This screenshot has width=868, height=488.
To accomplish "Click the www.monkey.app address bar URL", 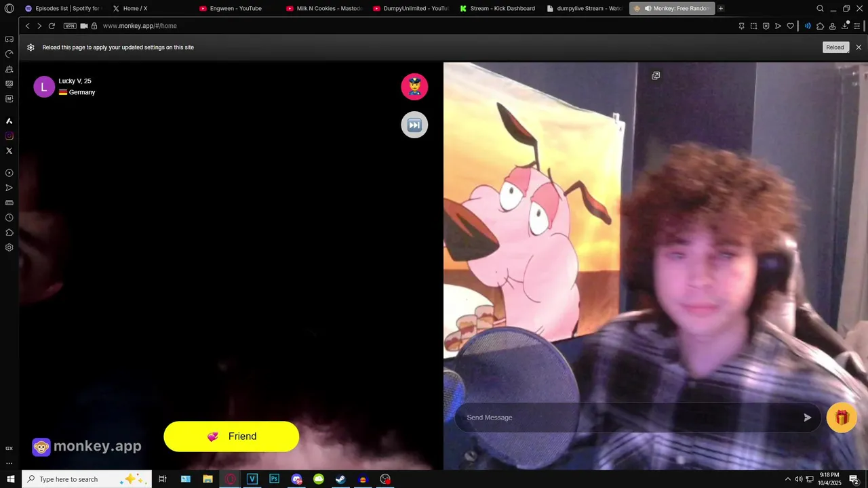I will tap(140, 26).
